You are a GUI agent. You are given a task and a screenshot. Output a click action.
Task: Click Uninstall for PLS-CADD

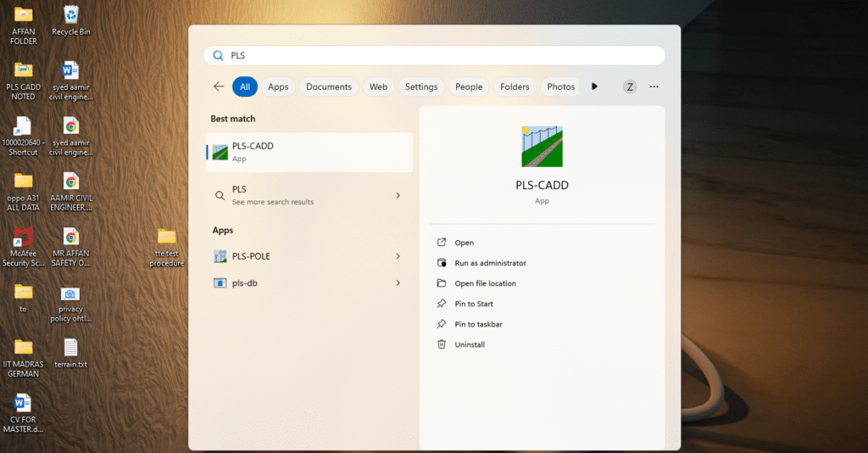[x=470, y=344]
